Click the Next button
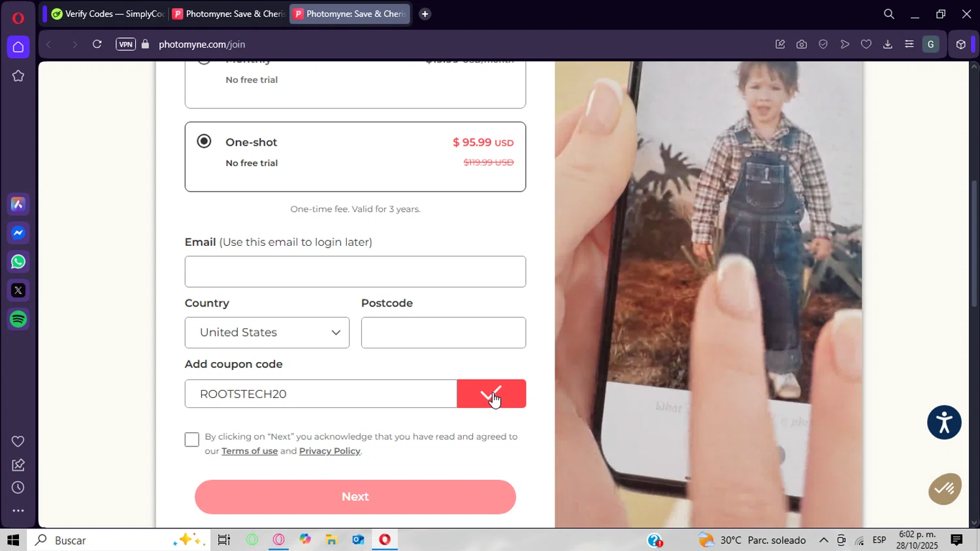The width and height of the screenshot is (980, 551). [355, 497]
